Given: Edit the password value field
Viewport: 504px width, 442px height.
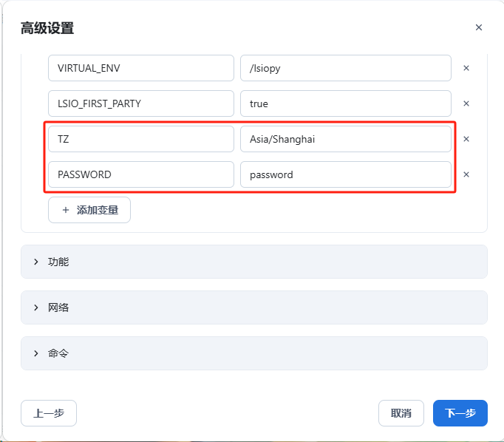Looking at the screenshot, I should click(x=346, y=174).
